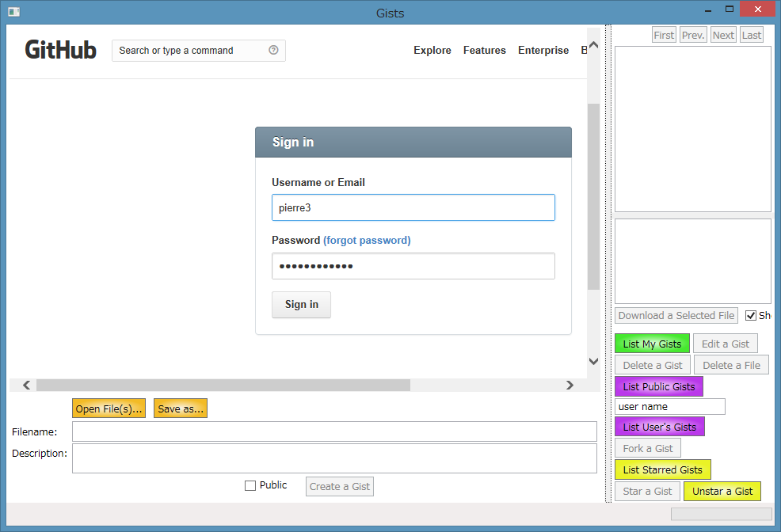Image resolution: width=781 pixels, height=532 pixels.
Task: Click the search help question mark icon
Action: 273,50
